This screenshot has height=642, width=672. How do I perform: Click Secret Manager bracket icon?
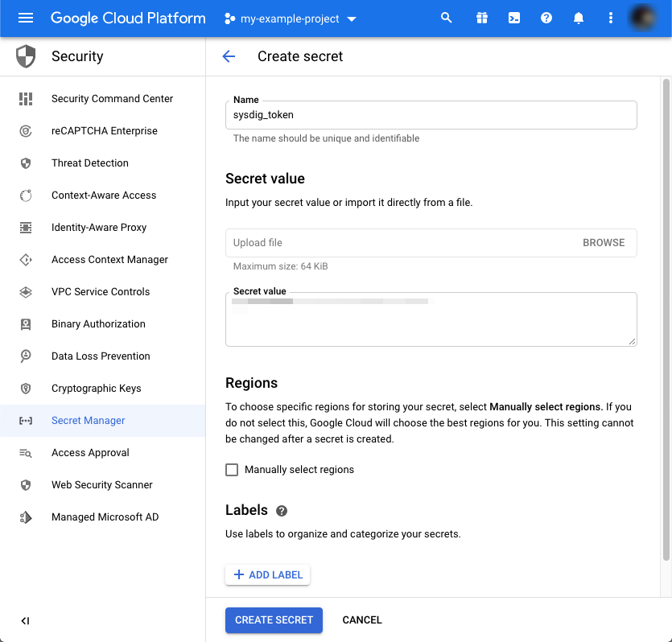coord(26,421)
